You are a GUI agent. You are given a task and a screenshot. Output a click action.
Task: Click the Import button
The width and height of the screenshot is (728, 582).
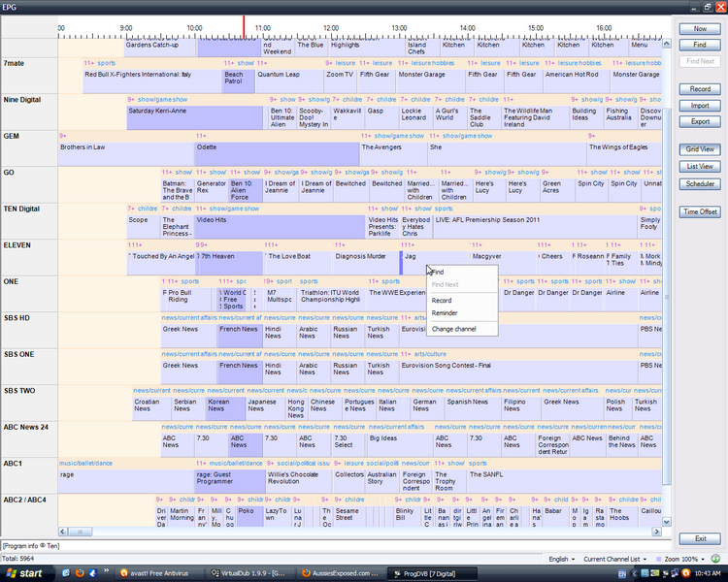pyautogui.click(x=699, y=106)
